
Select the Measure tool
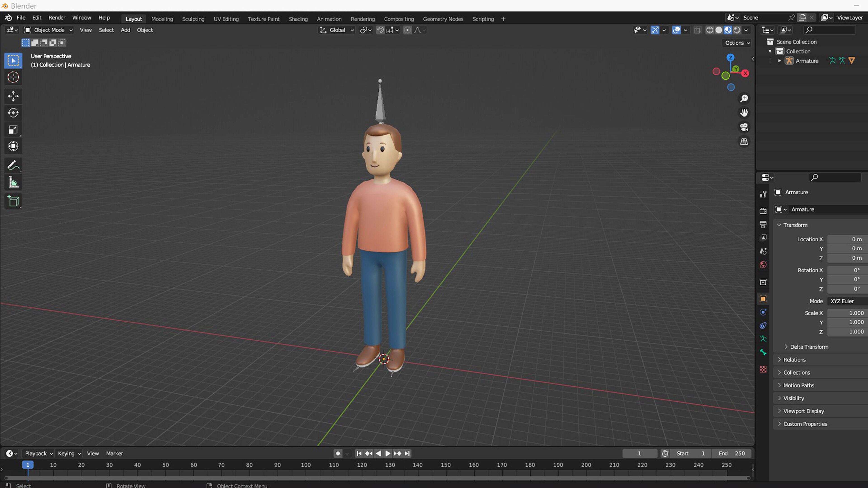[x=13, y=182]
